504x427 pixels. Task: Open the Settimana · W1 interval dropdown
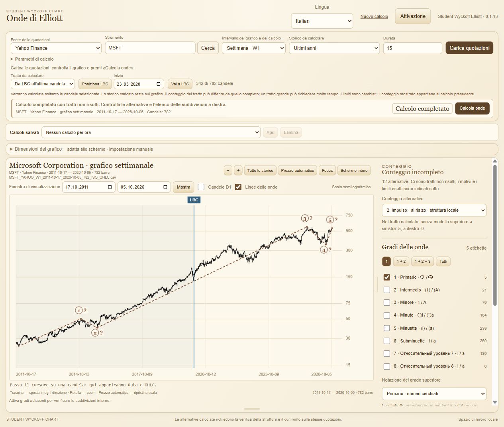click(x=254, y=48)
